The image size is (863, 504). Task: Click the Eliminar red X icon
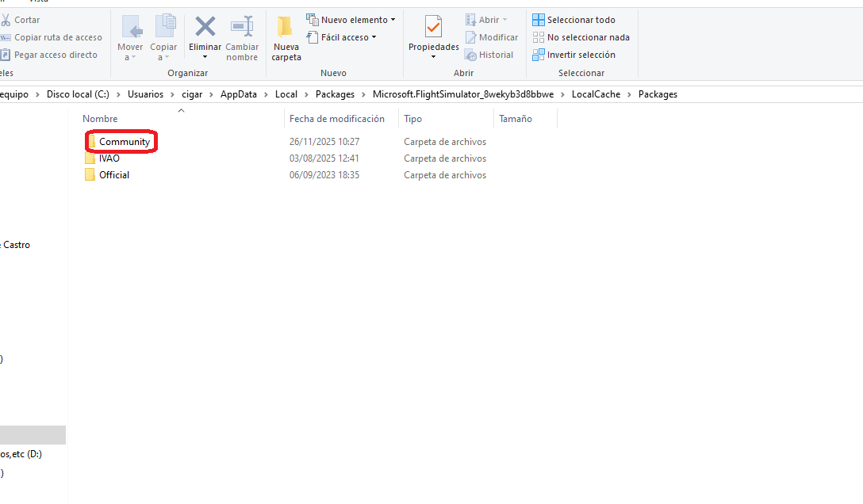[205, 27]
